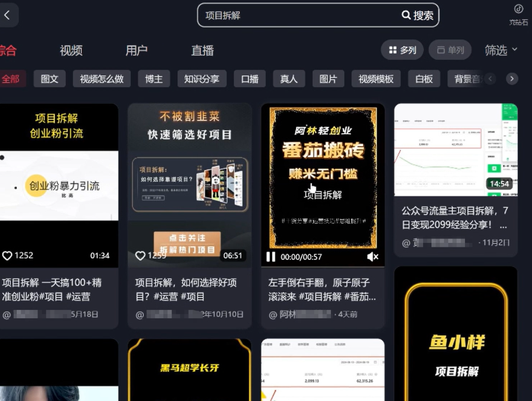Open the 2,099.13 chart video thumbnail
This screenshot has height=401, width=532.
click(323, 370)
